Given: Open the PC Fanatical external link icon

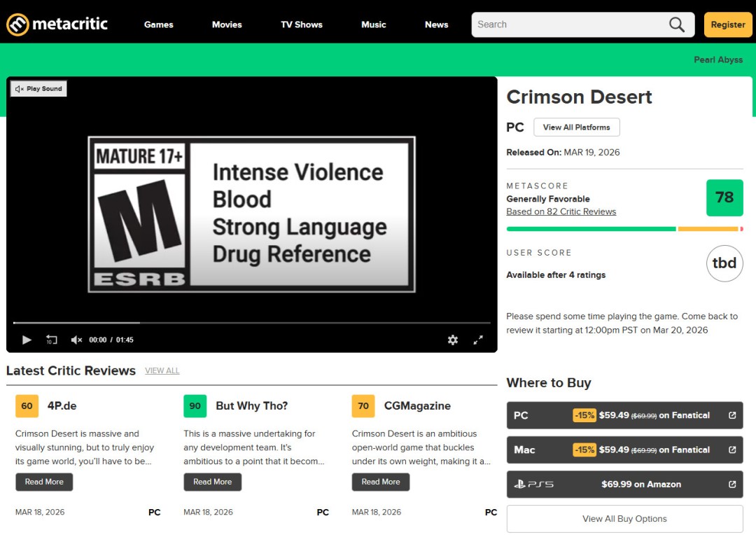Looking at the screenshot, I should 732,415.
